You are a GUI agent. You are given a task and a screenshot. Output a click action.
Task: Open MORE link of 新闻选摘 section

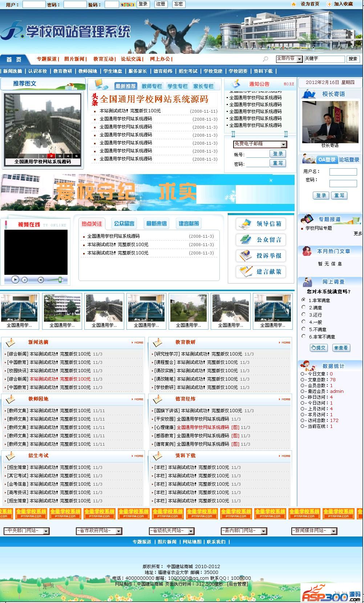138,342
